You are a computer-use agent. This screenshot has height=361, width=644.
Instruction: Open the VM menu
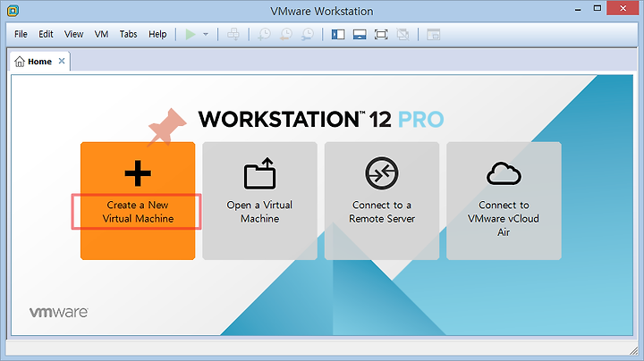pos(101,34)
